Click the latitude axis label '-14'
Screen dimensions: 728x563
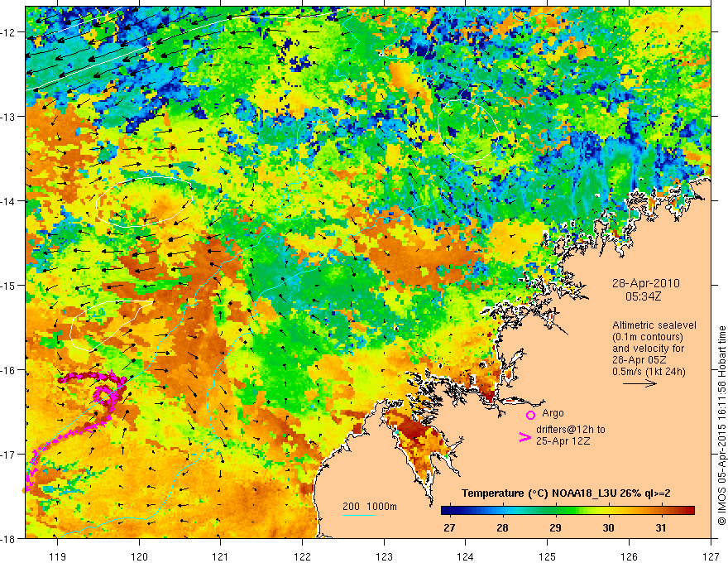8,201
